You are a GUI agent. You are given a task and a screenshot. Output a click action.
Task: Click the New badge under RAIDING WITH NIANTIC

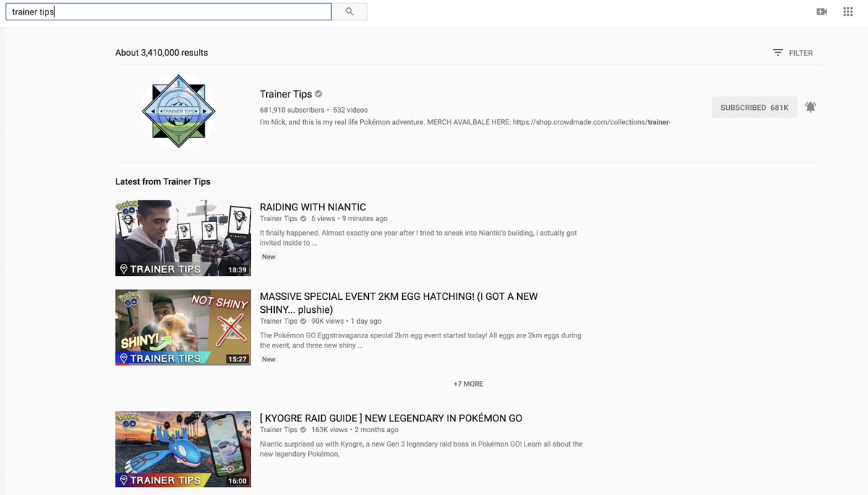[x=268, y=257]
